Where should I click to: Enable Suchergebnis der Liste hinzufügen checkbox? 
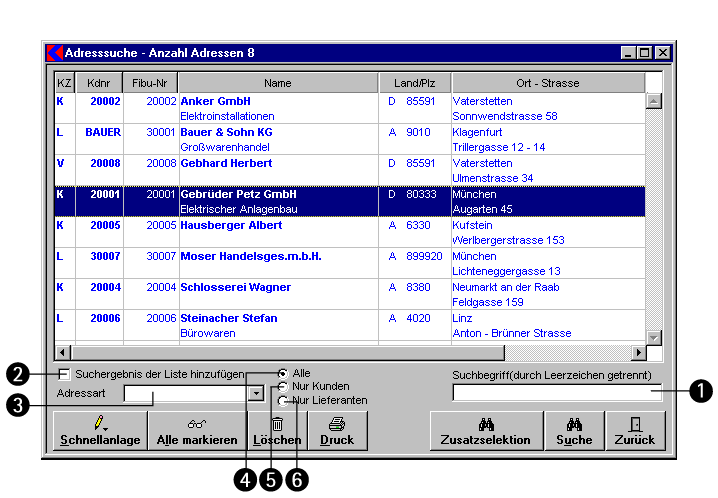click(x=65, y=374)
